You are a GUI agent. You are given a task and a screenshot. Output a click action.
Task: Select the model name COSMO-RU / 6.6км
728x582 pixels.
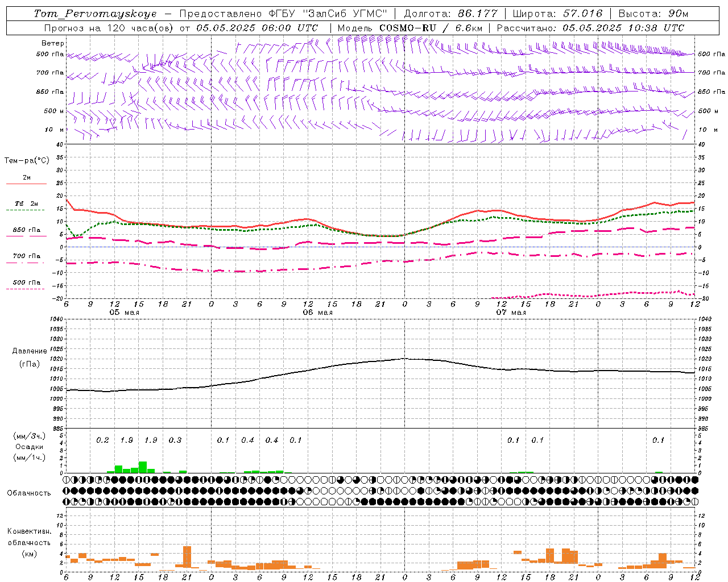(431, 28)
